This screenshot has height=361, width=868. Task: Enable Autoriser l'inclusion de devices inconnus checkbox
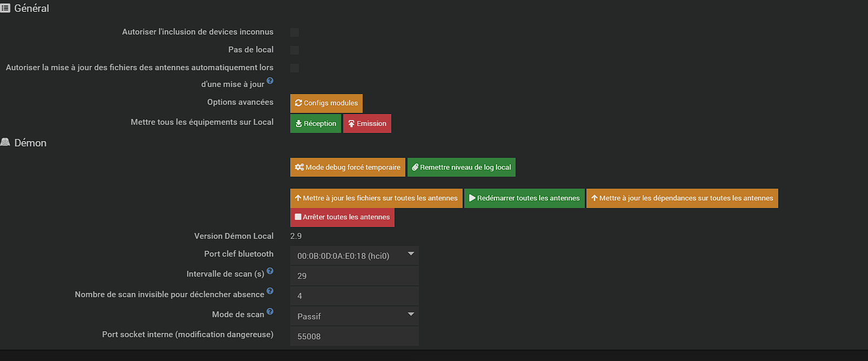point(295,32)
